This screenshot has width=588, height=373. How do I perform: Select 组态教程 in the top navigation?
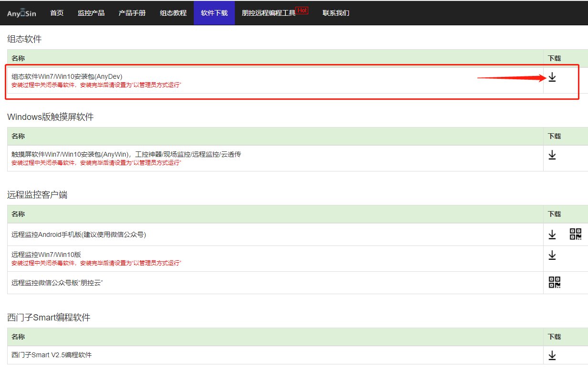173,13
